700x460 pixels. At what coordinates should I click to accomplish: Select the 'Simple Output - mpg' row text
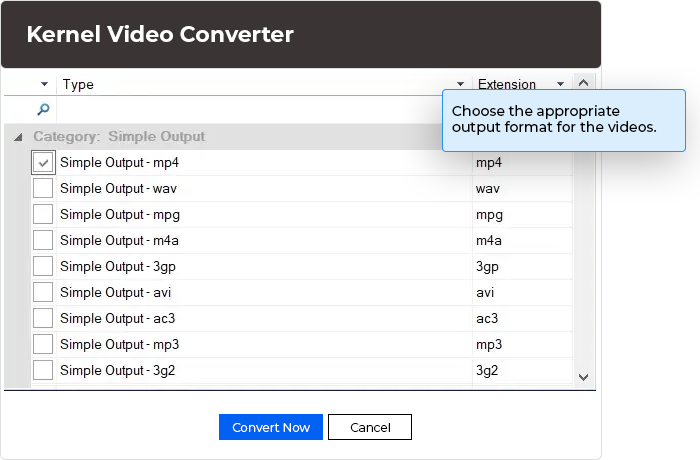(120, 215)
